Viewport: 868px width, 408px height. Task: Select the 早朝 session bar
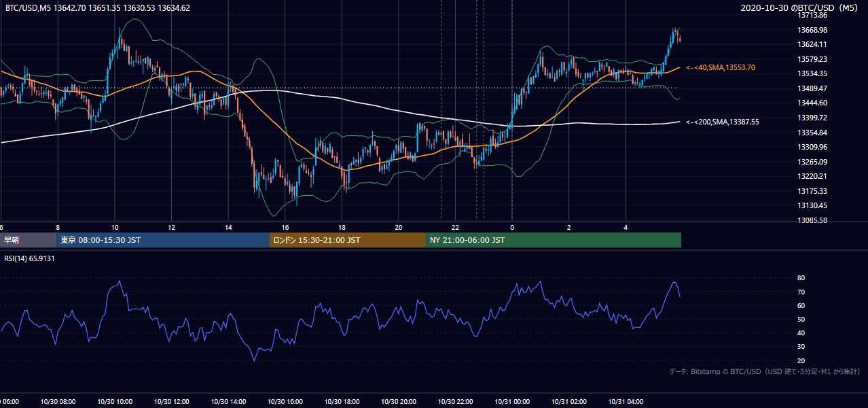click(29, 240)
